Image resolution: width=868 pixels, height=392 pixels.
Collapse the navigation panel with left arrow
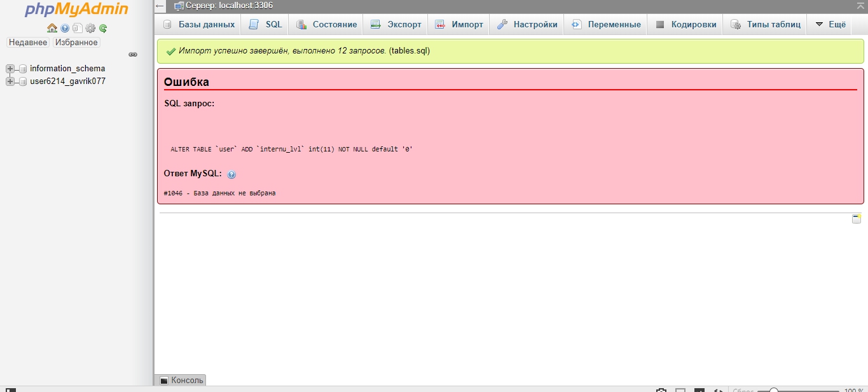pos(160,6)
